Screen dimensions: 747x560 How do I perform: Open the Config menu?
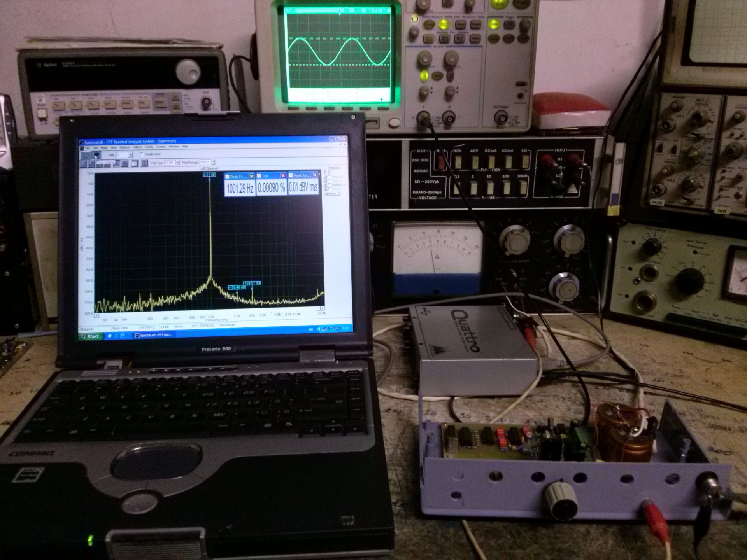click(149, 147)
